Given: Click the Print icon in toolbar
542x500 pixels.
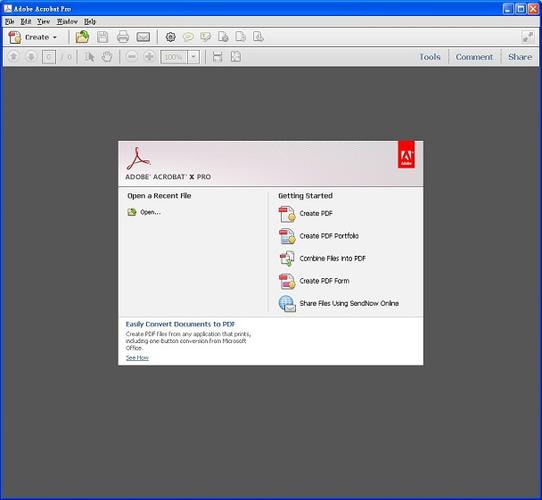Looking at the screenshot, I should point(123,37).
